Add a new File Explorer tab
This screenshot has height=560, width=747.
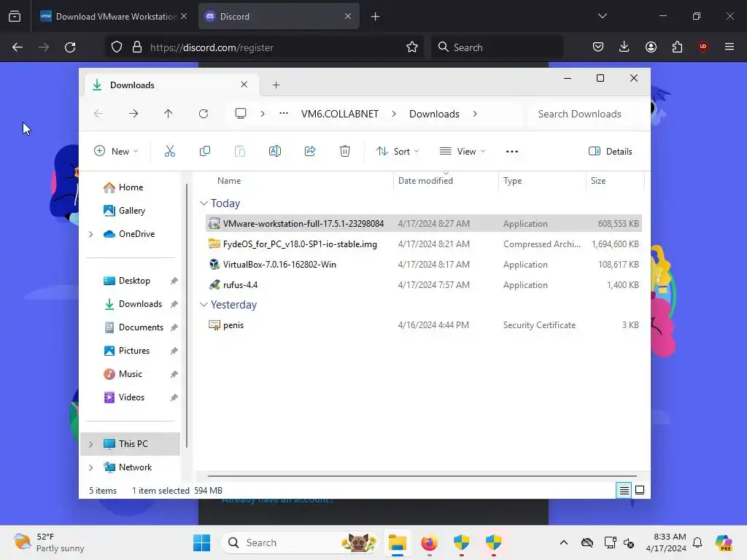tap(276, 85)
